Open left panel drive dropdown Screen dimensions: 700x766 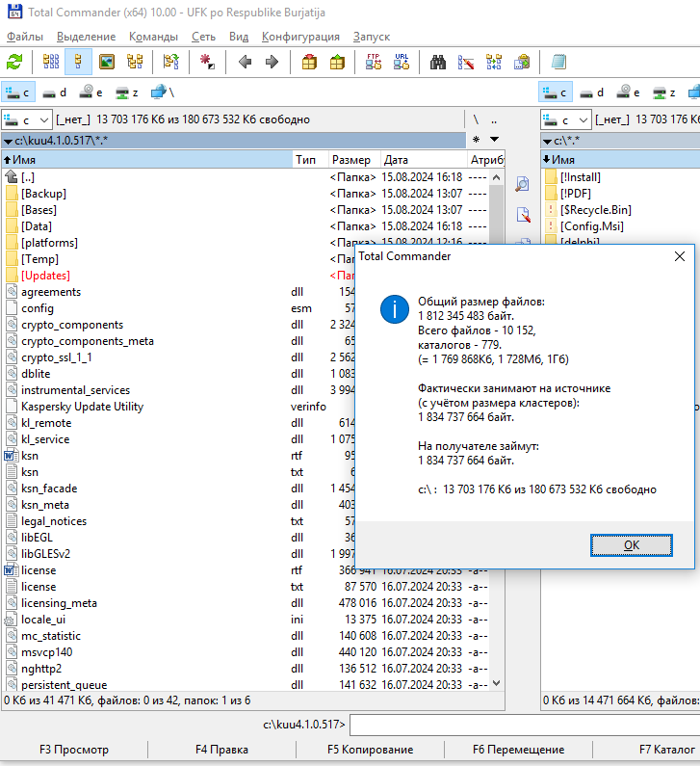pos(28,119)
